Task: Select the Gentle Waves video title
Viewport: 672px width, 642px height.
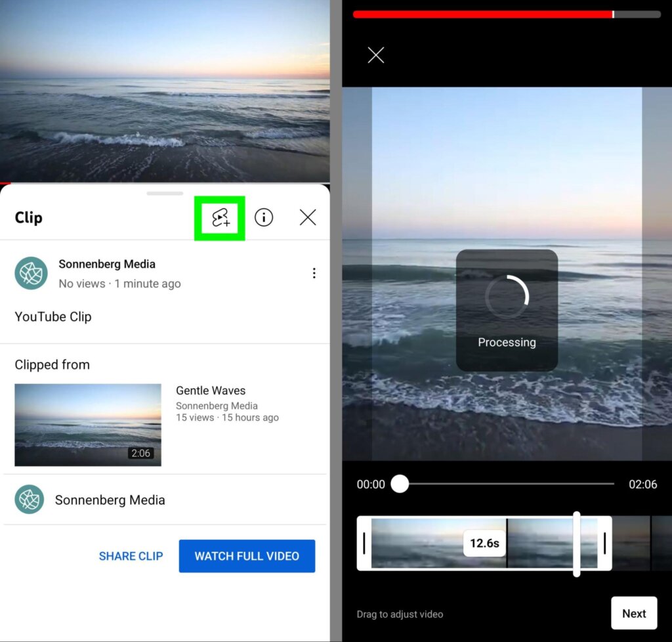Action: point(211,390)
